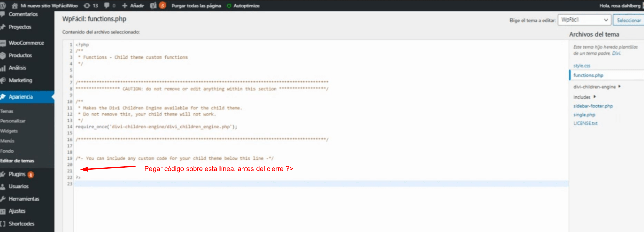Click the require_once code line 14

156,127
